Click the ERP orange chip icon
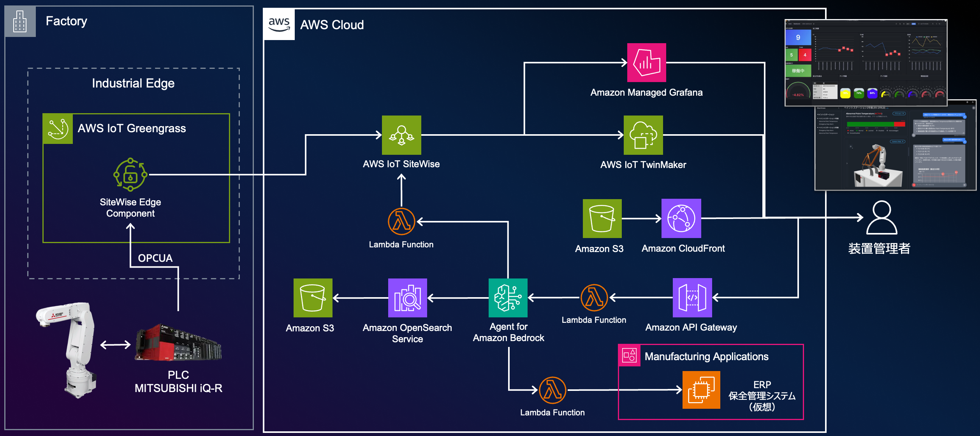Screen dimensions: 980x436 pos(701,390)
